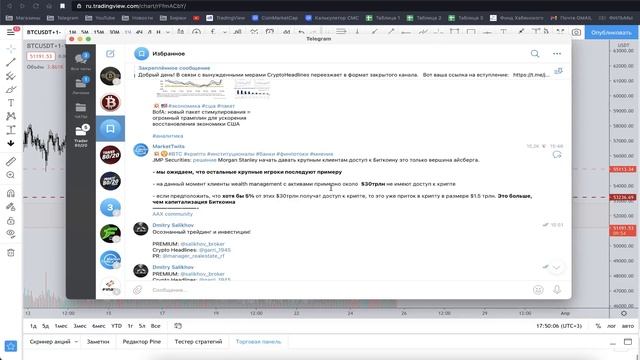The width and height of the screenshot is (640, 360).
Task: Compose a new Telegram message
Action: pos(110,53)
